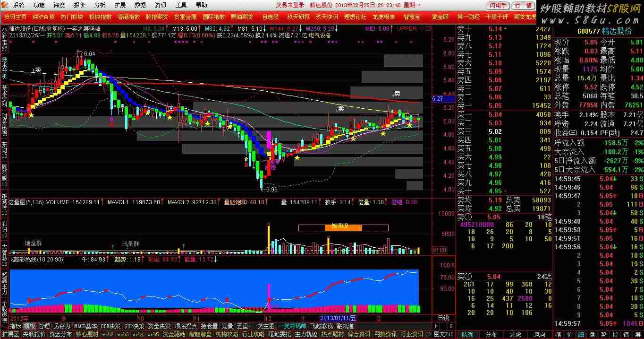Screen dimensions: 644x339
Task: Switch to the 模板 bottom tab
Action: pos(30,326)
